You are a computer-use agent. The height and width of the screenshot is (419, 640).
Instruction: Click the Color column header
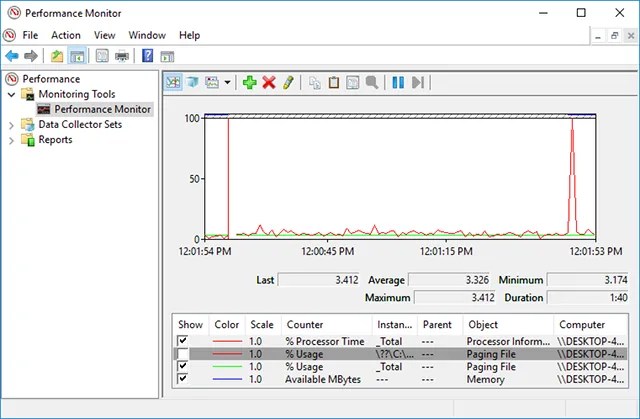coord(227,325)
